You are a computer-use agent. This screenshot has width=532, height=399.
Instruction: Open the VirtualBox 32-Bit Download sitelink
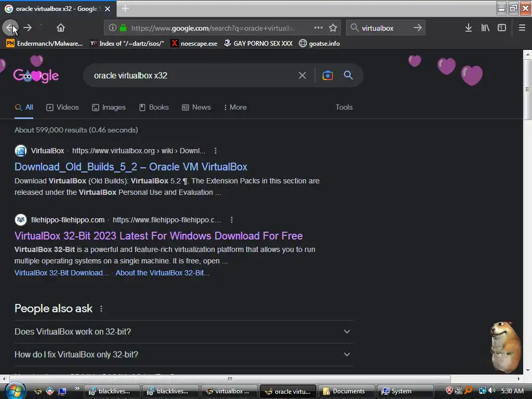coord(62,273)
